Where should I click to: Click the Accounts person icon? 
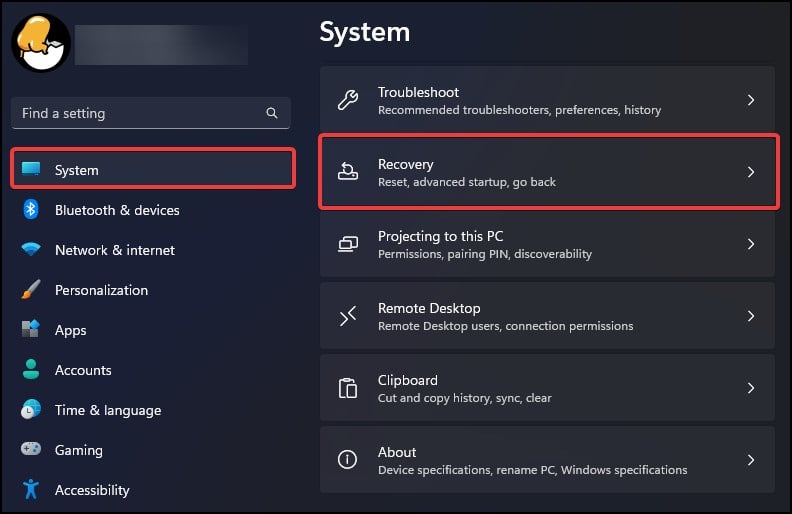[31, 370]
